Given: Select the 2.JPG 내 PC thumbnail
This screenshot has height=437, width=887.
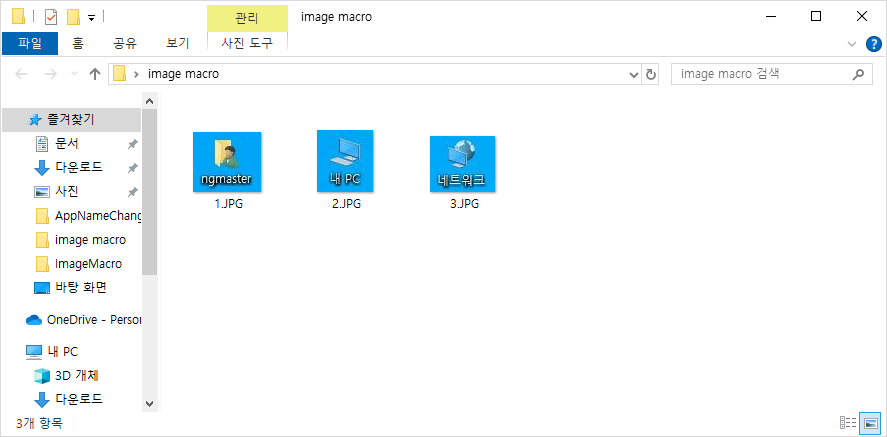Looking at the screenshot, I should (345, 161).
